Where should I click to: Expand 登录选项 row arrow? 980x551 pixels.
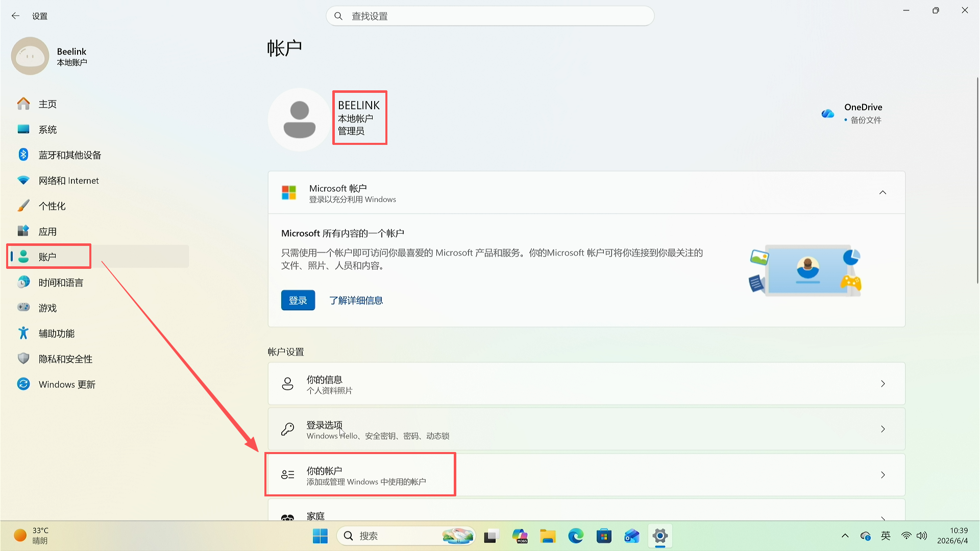point(883,429)
